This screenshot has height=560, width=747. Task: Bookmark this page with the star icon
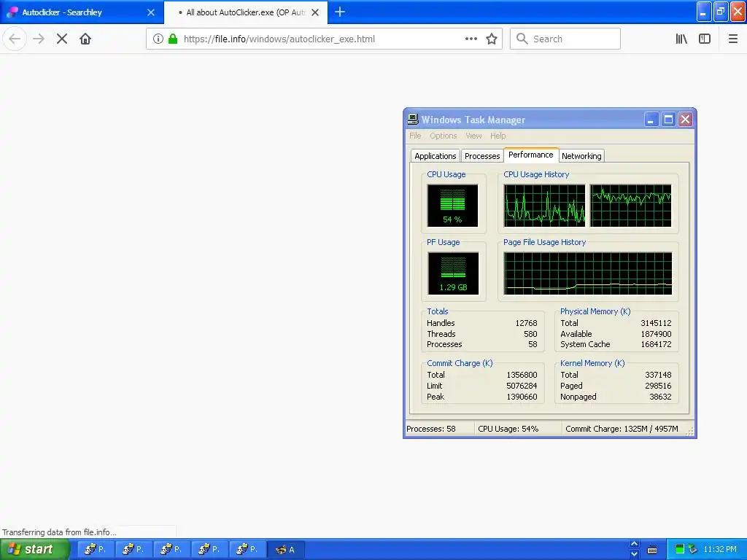click(492, 39)
